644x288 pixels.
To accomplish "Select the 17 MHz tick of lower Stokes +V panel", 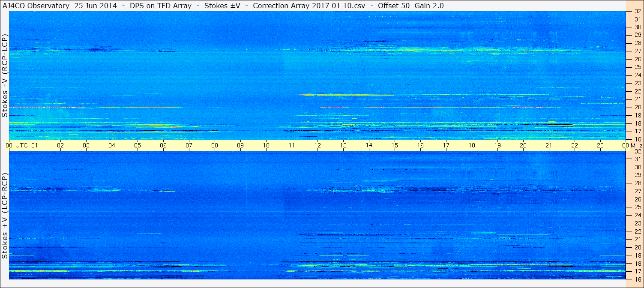I will (x=637, y=271).
